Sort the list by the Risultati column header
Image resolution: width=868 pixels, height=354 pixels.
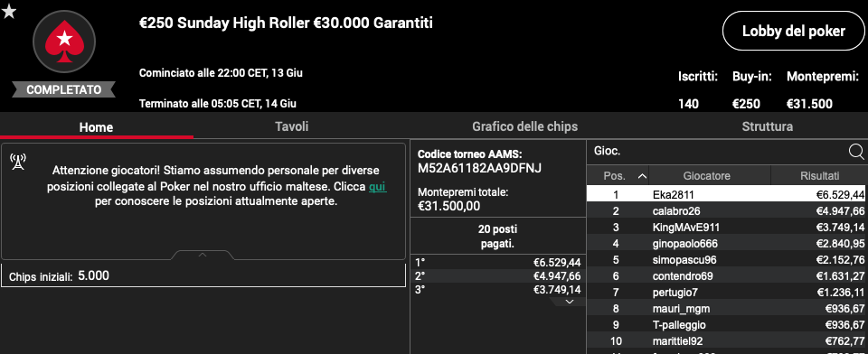[819, 176]
